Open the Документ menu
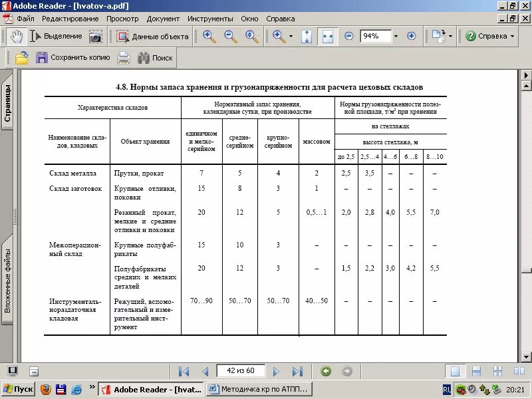 click(x=163, y=19)
